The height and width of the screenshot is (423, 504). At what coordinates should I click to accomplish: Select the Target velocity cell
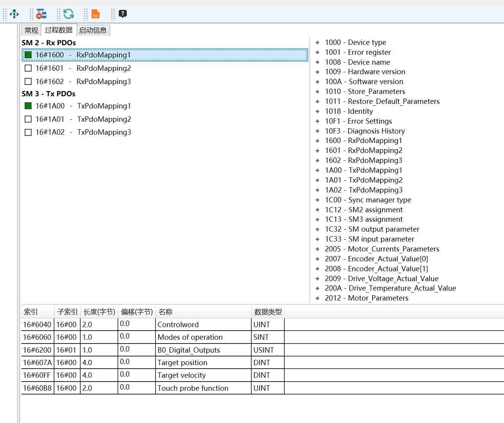(x=203, y=375)
